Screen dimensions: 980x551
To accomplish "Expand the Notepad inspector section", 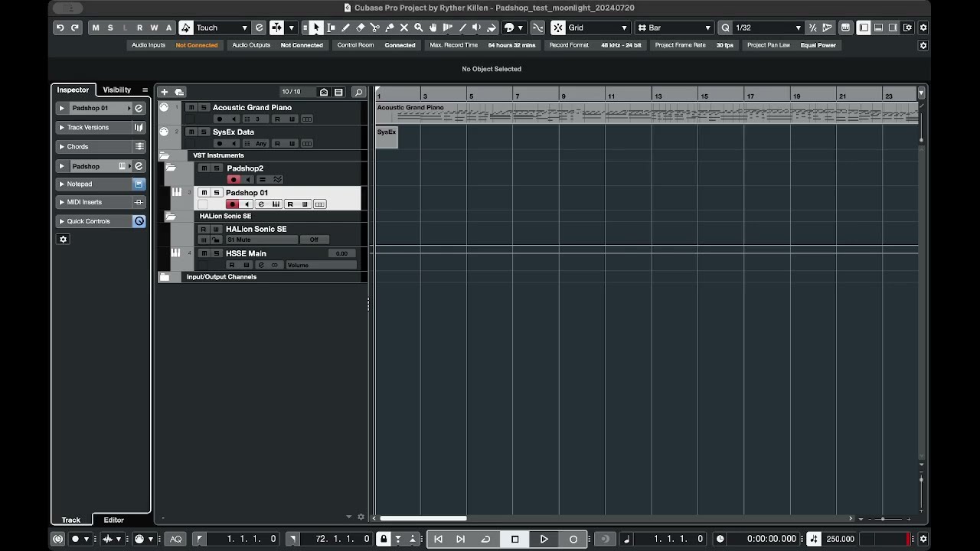I will (x=62, y=184).
